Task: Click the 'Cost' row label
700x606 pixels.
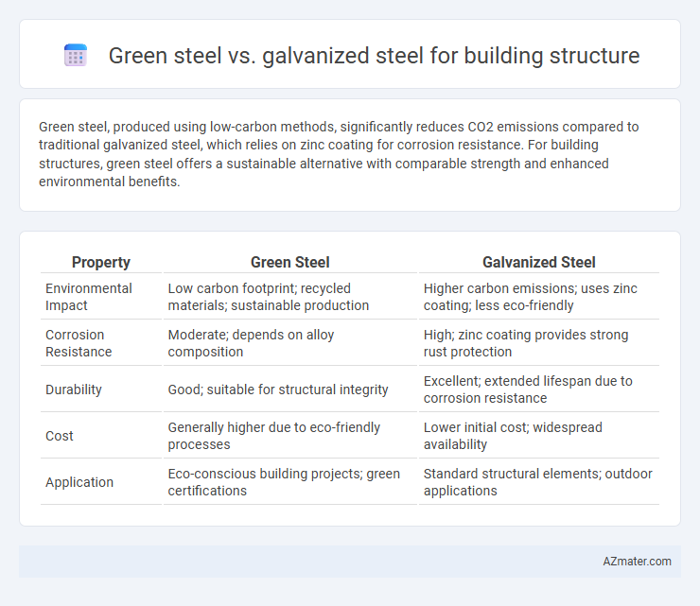Action: point(101,436)
